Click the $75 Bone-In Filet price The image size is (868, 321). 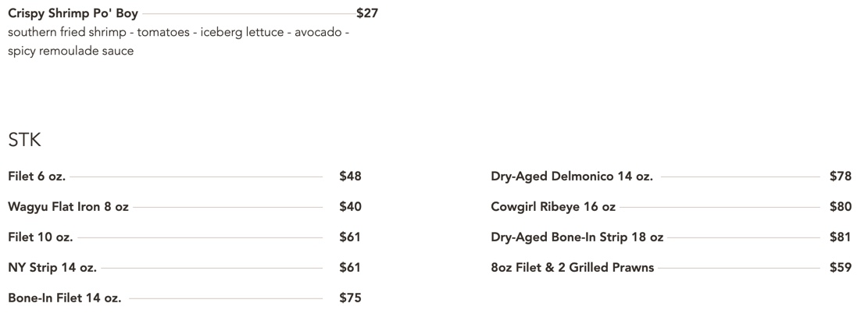click(350, 298)
